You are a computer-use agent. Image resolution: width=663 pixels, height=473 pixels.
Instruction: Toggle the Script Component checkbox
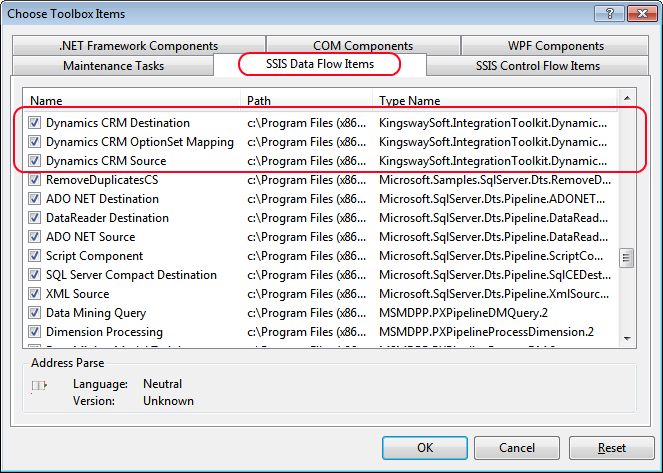(34, 256)
